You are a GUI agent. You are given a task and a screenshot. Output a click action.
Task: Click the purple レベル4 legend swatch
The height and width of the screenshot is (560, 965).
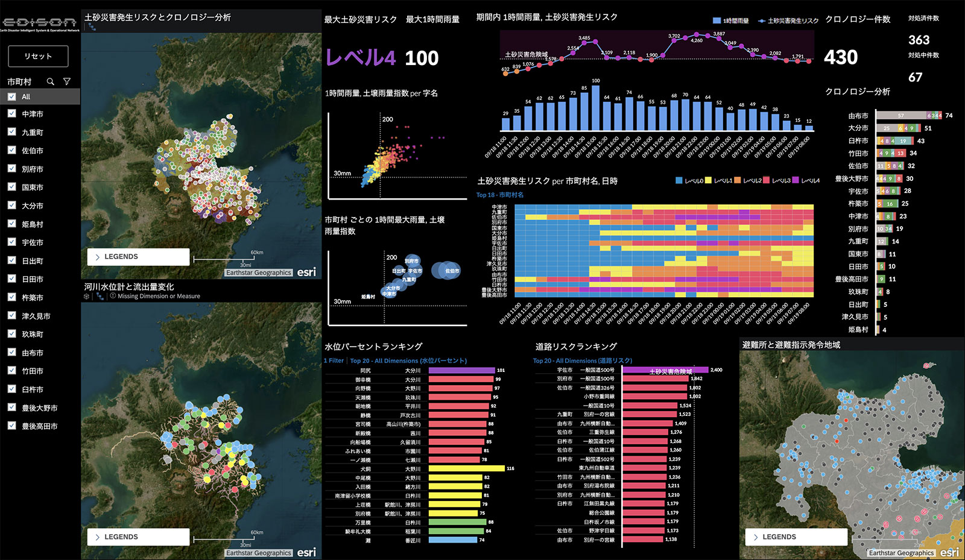(796, 180)
